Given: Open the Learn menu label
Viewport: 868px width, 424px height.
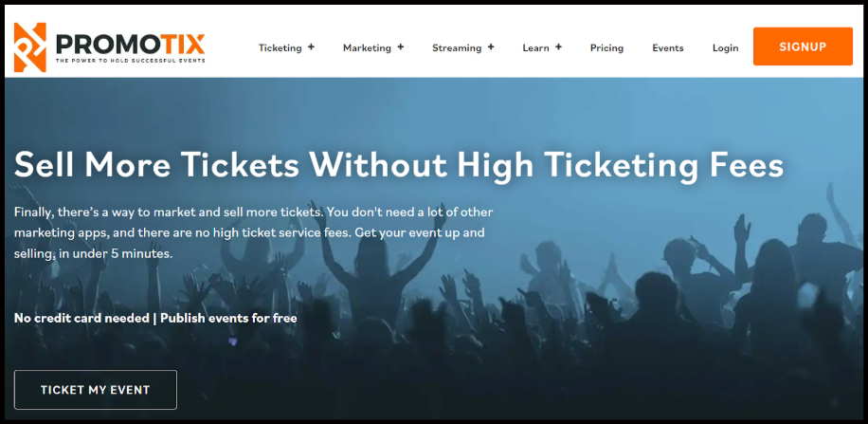Looking at the screenshot, I should click(535, 48).
